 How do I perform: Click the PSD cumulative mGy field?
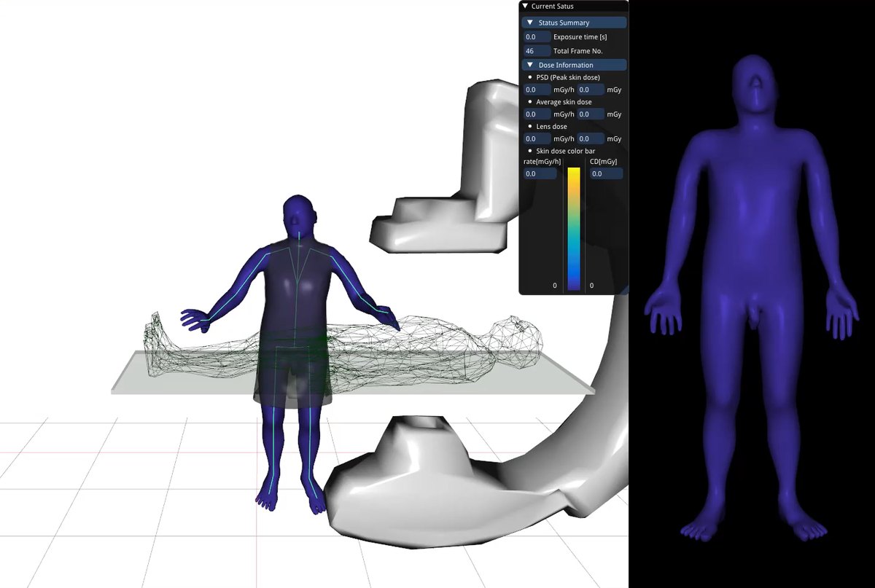pos(591,90)
